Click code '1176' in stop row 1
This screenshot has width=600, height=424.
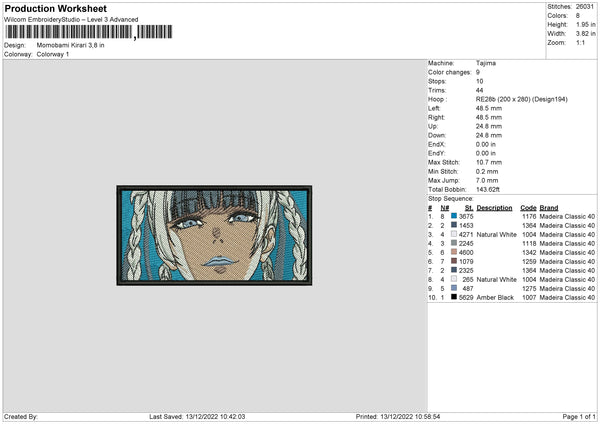530,217
